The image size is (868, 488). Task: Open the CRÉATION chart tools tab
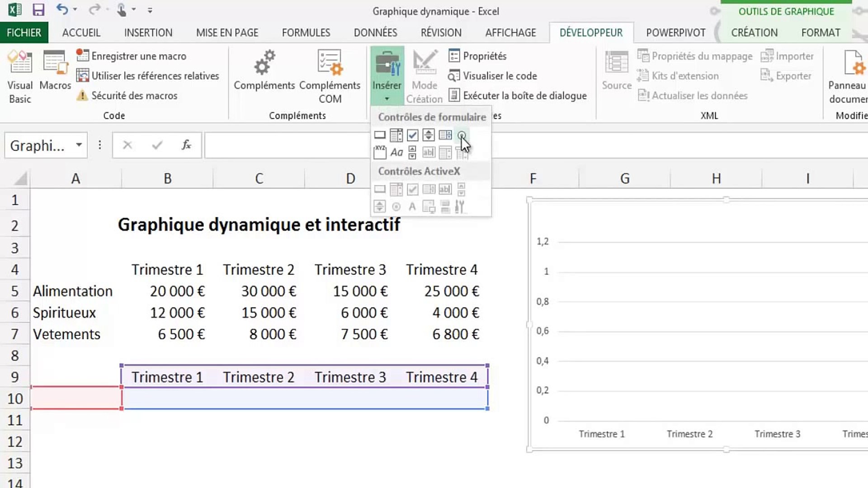point(754,33)
